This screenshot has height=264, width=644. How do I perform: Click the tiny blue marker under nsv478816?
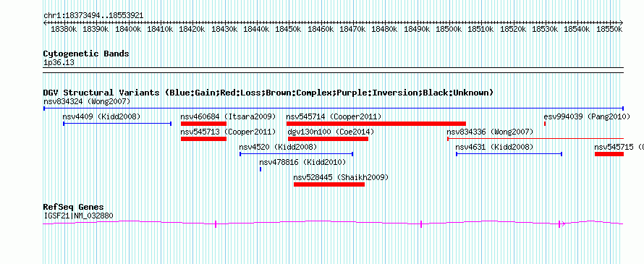pyautogui.click(x=260, y=169)
